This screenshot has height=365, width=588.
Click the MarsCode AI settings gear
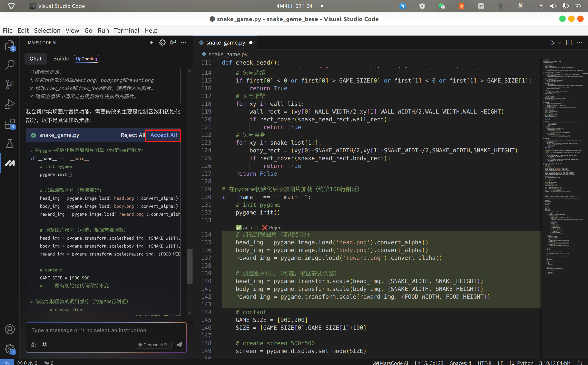pyautogui.click(x=162, y=43)
